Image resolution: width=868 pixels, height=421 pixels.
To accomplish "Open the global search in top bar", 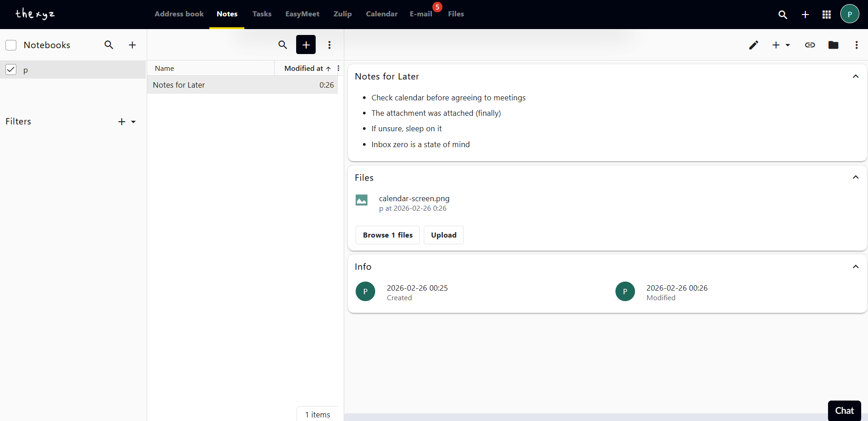I will (x=783, y=15).
